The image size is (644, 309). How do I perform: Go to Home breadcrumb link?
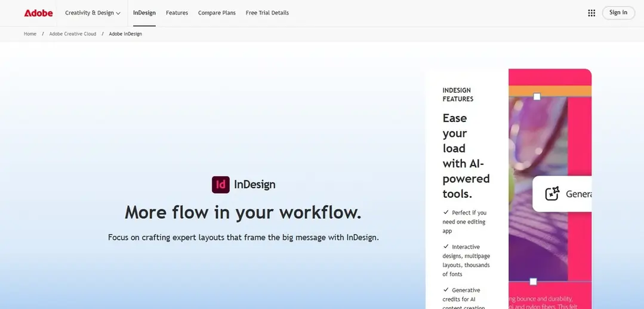point(30,33)
